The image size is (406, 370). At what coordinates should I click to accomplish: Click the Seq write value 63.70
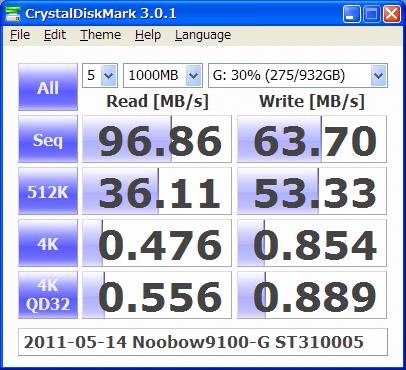point(312,139)
